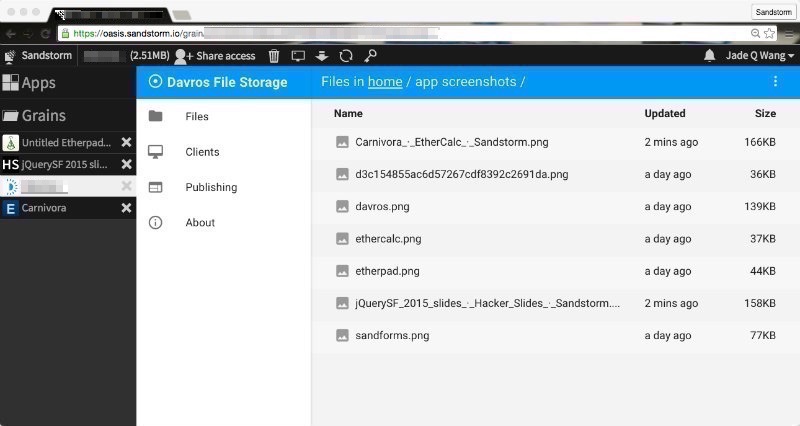This screenshot has width=800, height=426.
Task: Open the Files section in sidebar
Action: tap(197, 117)
